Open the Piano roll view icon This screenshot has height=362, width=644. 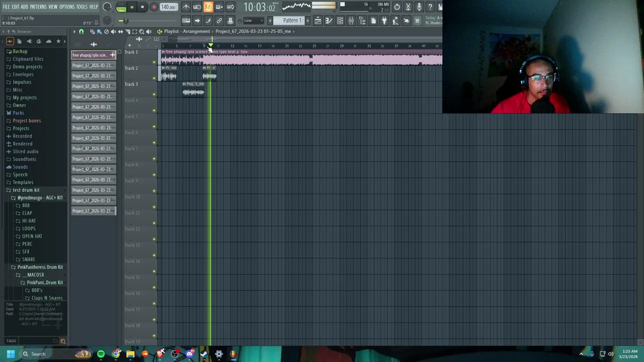329,21
